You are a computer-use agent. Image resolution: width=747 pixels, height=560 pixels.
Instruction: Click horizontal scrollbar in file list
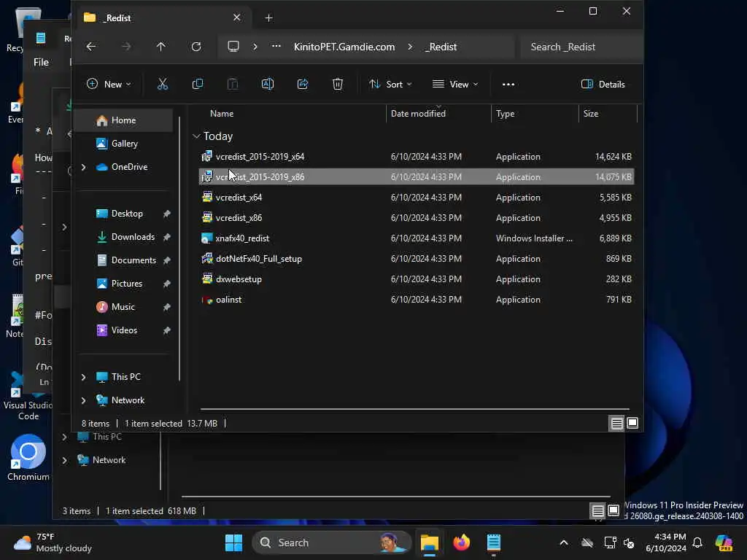point(414,409)
